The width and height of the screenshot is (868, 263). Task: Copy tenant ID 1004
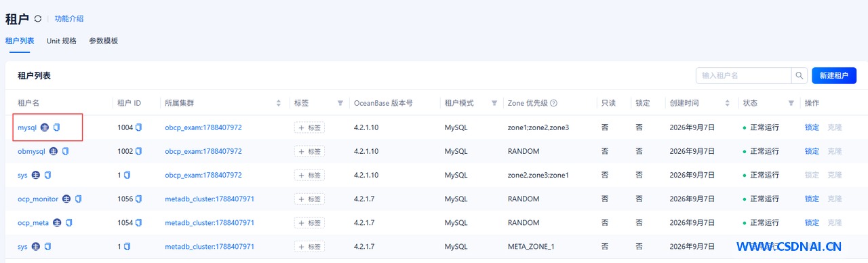tap(139, 127)
